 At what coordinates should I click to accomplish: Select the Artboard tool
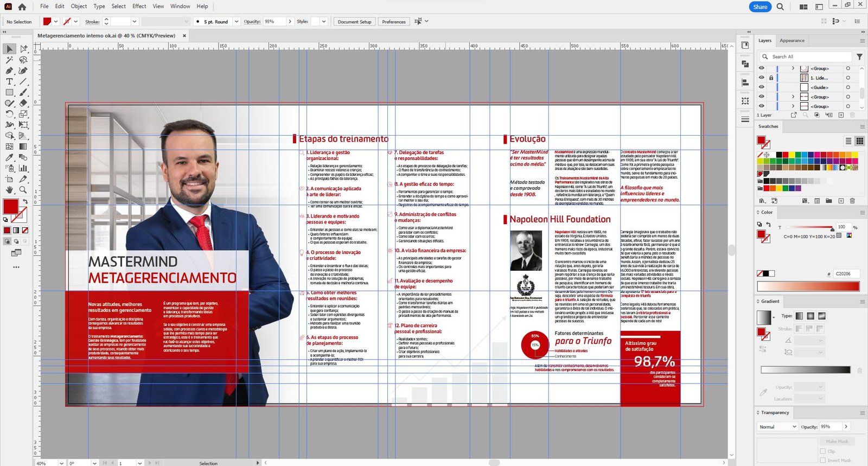pos(10,179)
